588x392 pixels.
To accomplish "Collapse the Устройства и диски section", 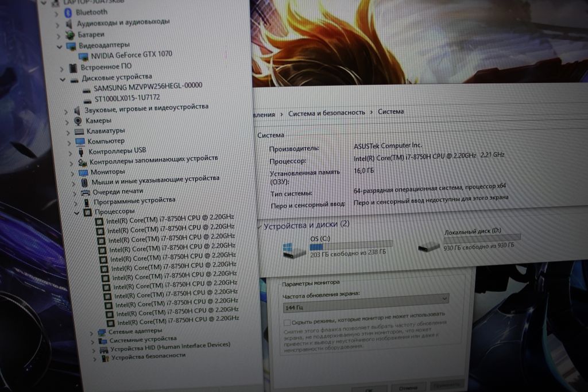I will (x=260, y=226).
